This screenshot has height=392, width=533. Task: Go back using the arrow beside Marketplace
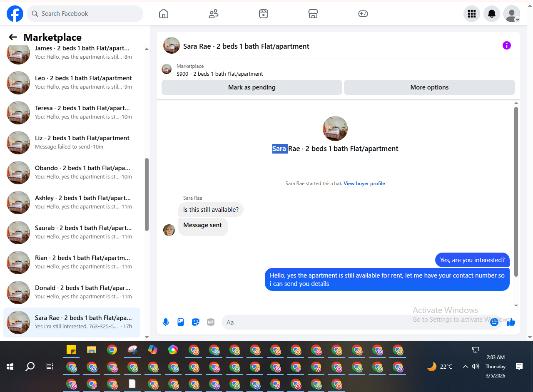point(13,37)
